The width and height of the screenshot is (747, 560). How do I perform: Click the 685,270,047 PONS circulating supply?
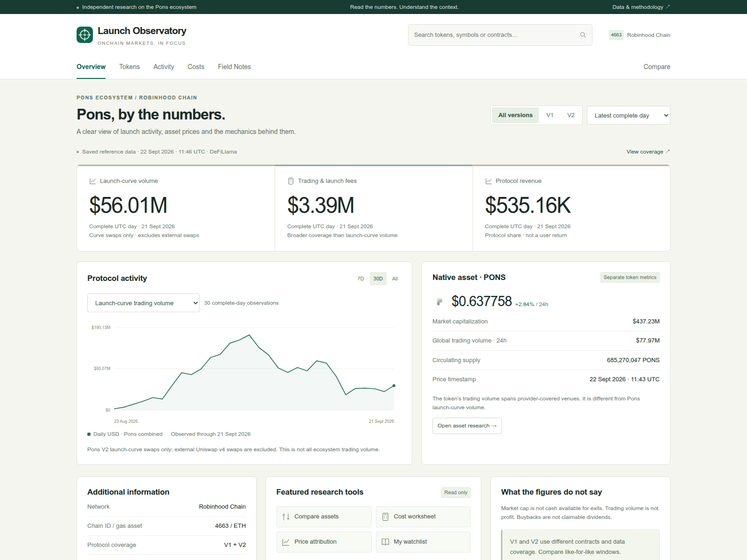click(633, 360)
